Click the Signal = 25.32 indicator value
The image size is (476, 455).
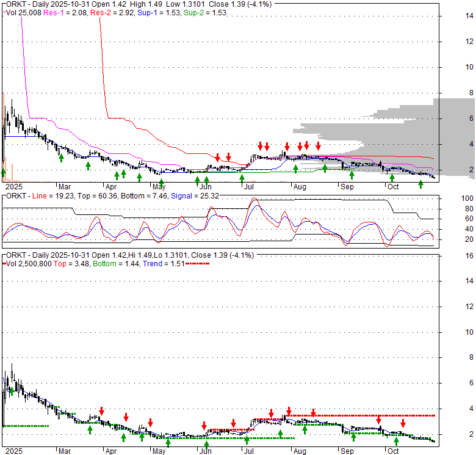tap(195, 196)
